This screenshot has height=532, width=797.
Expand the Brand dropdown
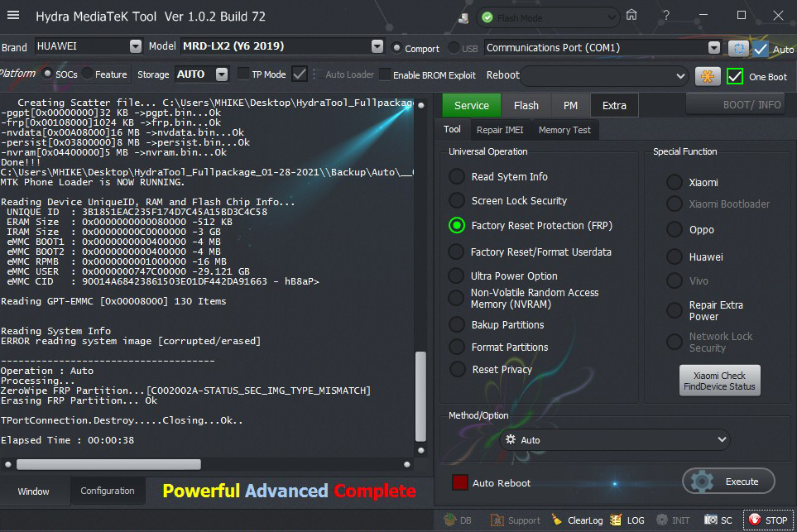click(x=135, y=46)
